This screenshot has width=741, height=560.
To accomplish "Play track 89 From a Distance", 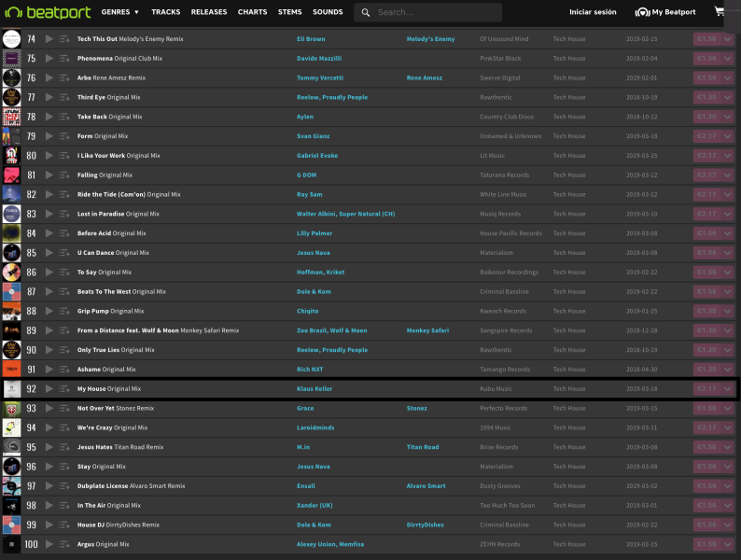I will point(49,330).
